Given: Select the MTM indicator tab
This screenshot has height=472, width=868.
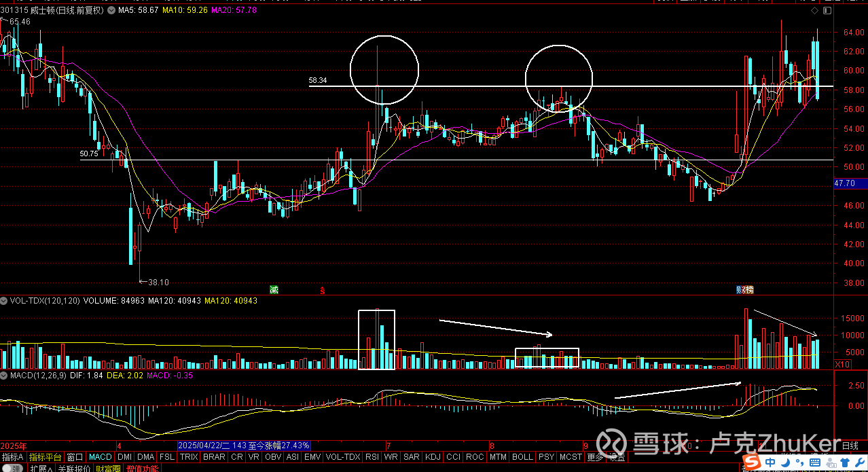Looking at the screenshot, I should click(x=498, y=457).
